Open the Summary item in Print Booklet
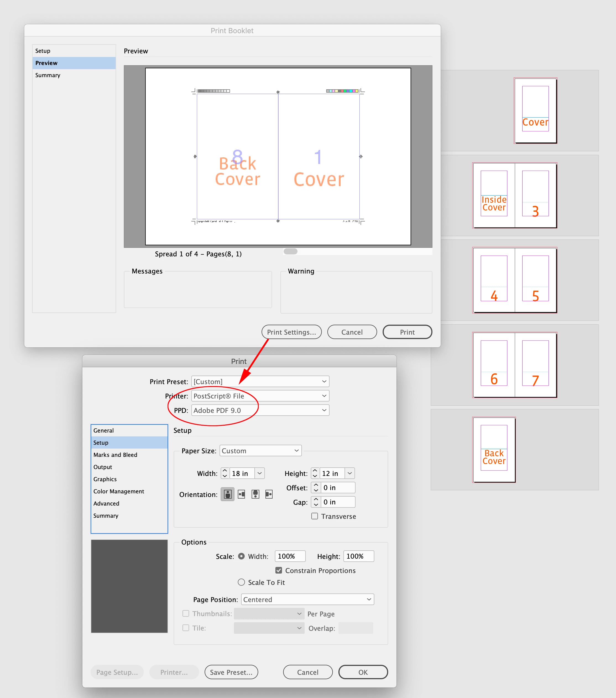 [48, 75]
